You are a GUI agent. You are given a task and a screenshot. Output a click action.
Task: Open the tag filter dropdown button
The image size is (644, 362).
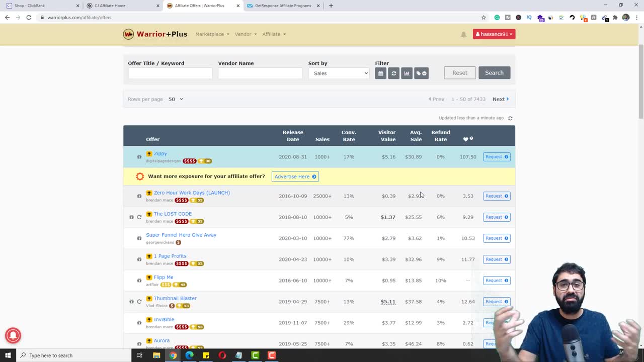[x=421, y=73]
